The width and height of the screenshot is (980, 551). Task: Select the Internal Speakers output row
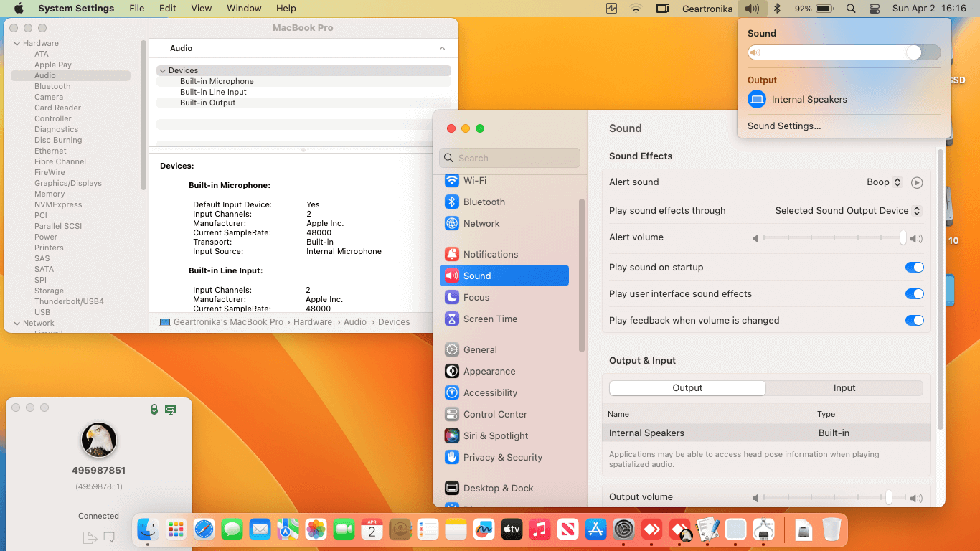click(x=766, y=433)
